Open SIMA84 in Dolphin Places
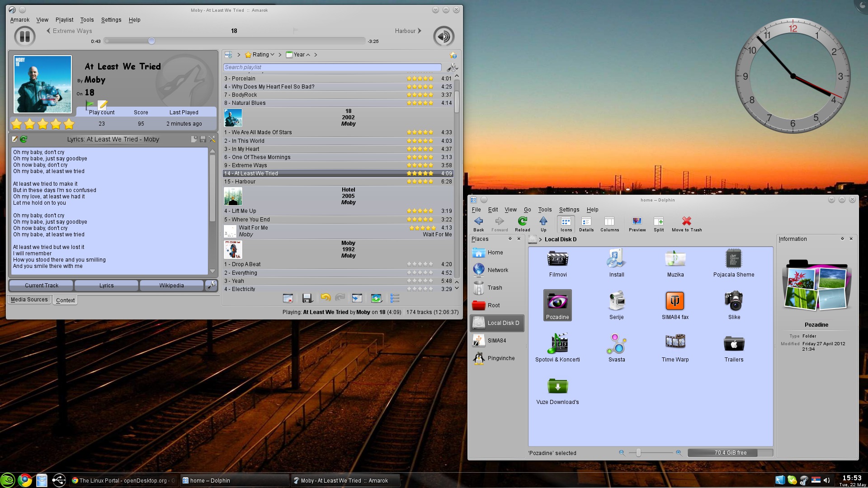The height and width of the screenshot is (488, 868). tap(497, 341)
